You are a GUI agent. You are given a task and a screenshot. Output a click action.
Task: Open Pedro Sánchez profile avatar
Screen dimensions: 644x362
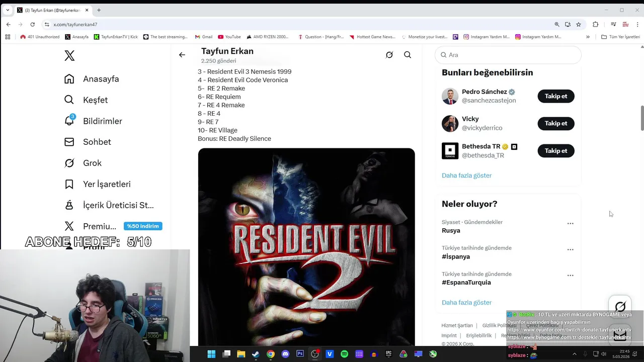coord(450,96)
